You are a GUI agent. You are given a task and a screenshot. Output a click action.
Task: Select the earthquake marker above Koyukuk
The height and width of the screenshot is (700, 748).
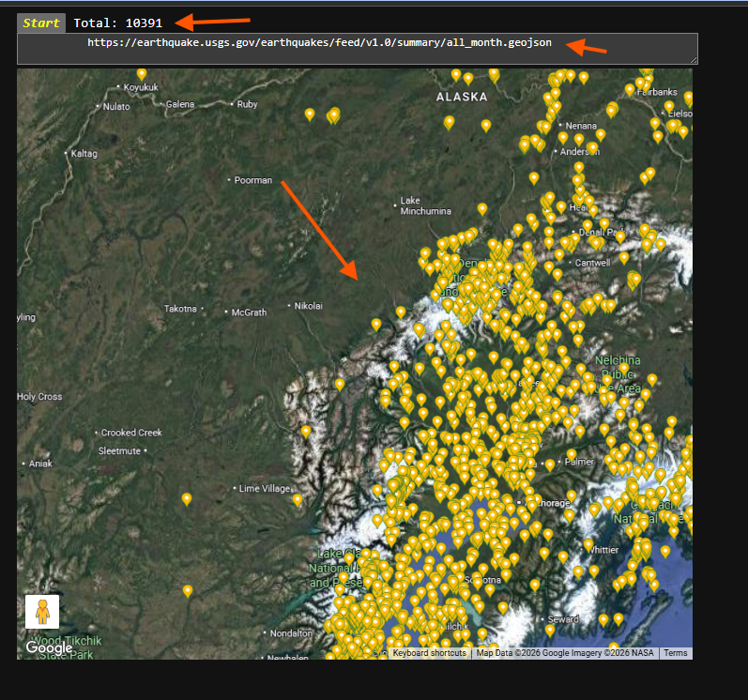click(142, 73)
